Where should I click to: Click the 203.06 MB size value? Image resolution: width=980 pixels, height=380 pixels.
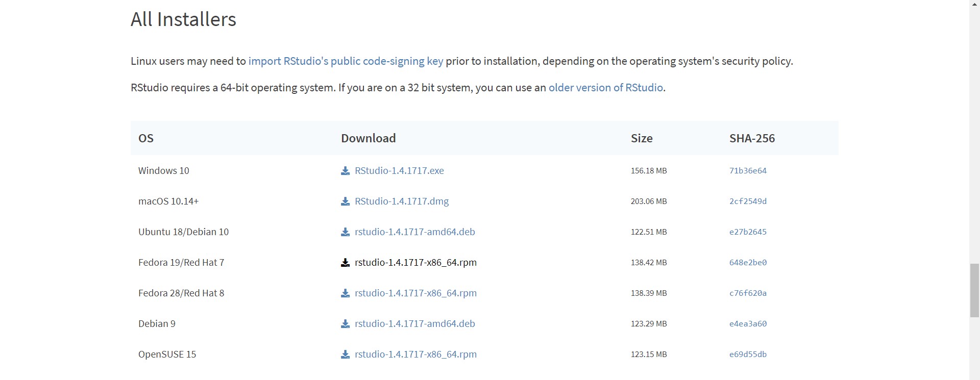tap(649, 201)
